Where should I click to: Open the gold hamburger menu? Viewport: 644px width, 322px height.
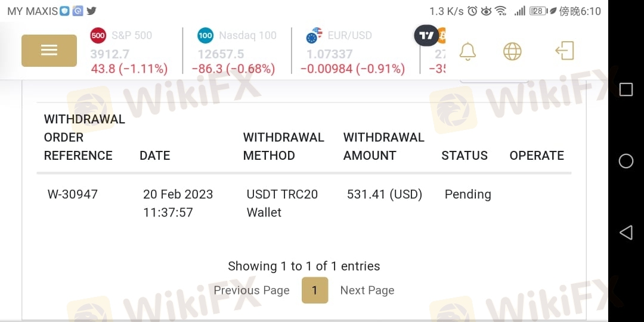49,51
